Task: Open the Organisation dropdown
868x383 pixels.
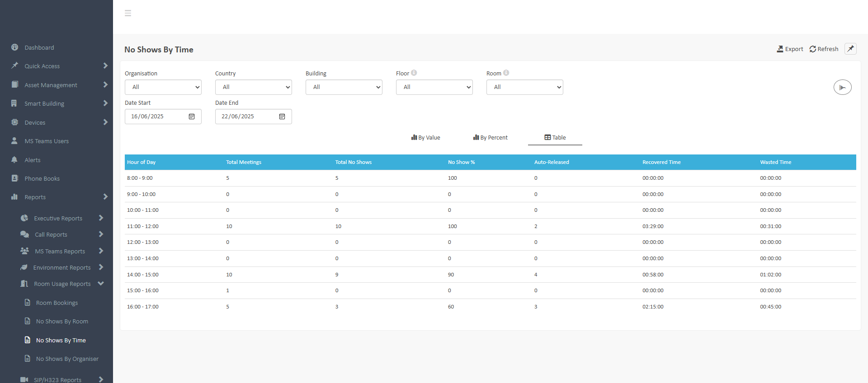Action: click(163, 87)
